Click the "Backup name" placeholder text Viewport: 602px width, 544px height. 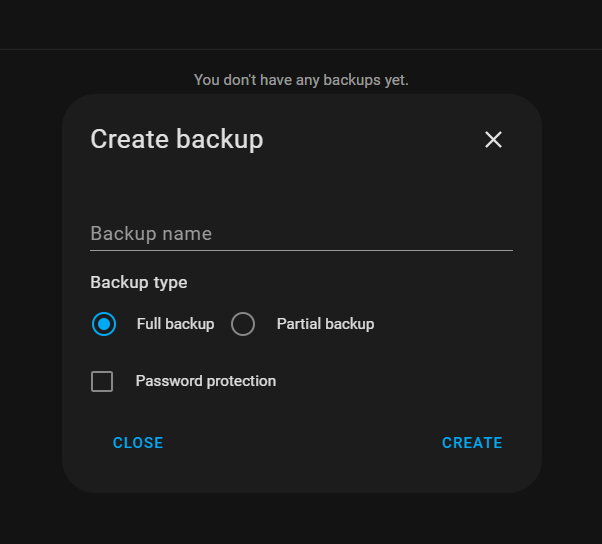coord(151,234)
